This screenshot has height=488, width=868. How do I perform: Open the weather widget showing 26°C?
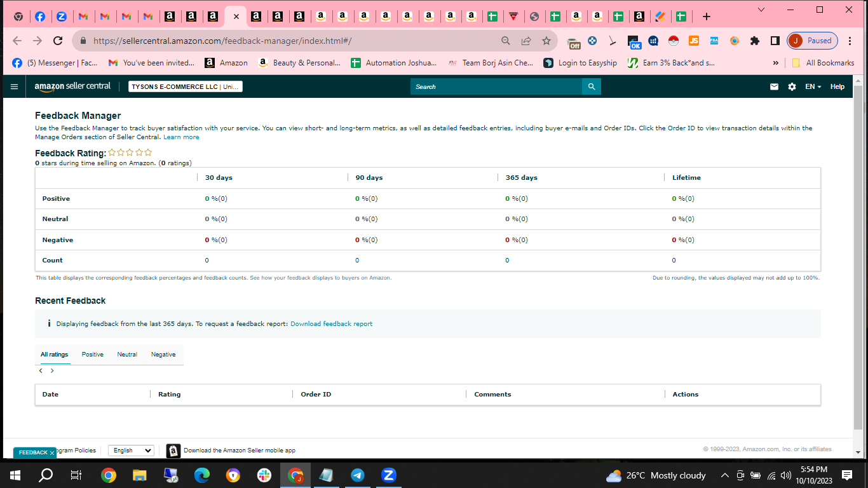pos(656,475)
